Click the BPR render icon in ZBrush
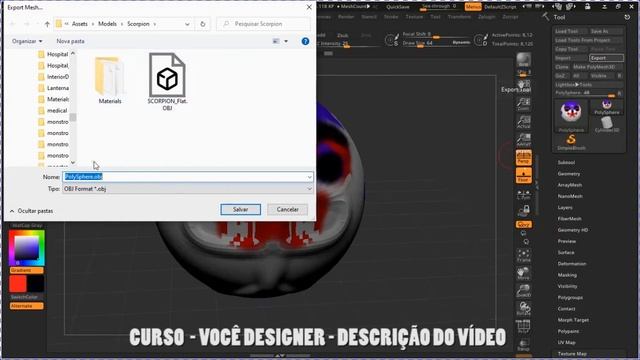 [x=523, y=60]
